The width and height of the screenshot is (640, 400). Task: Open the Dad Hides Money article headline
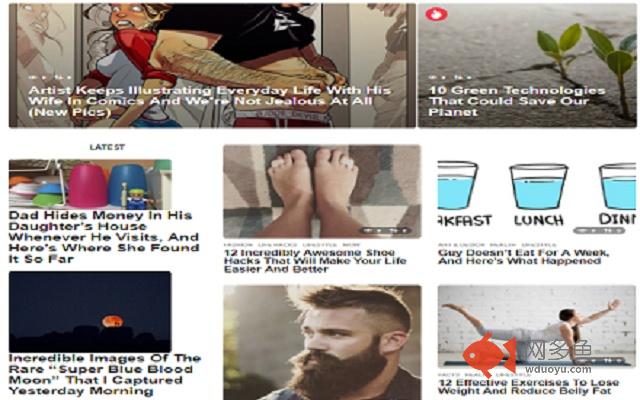[x=104, y=237]
